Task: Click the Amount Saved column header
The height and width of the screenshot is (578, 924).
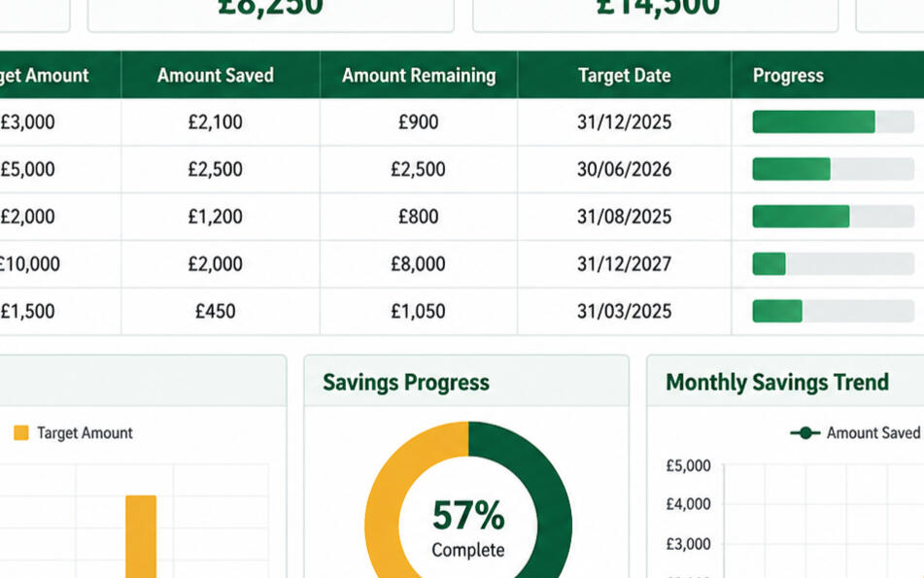Action: [x=216, y=76]
